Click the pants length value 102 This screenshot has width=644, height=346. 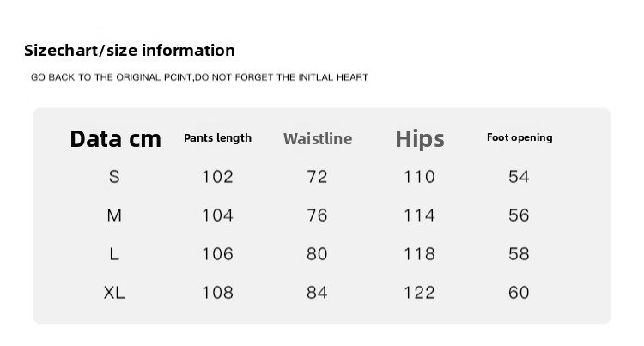pyautogui.click(x=217, y=177)
